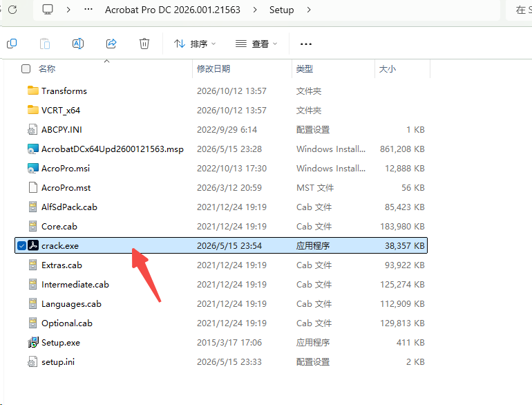The image size is (532, 405).
Task: Select the Core.cab file name
Action: tap(59, 227)
